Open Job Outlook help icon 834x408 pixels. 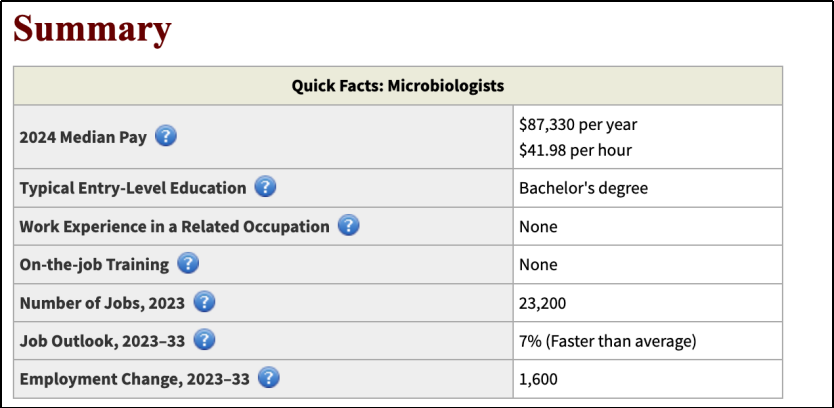[204, 340]
